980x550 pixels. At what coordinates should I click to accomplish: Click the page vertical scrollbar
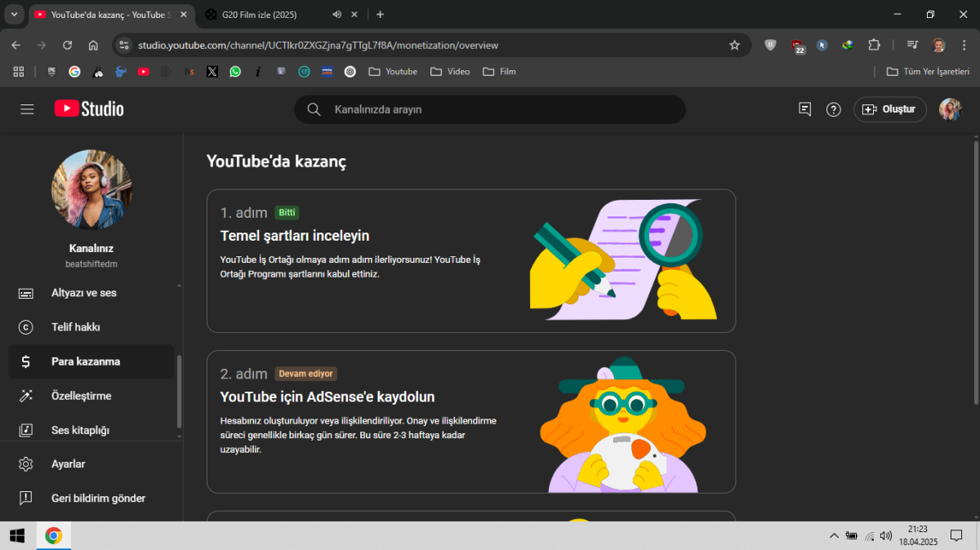(976, 272)
